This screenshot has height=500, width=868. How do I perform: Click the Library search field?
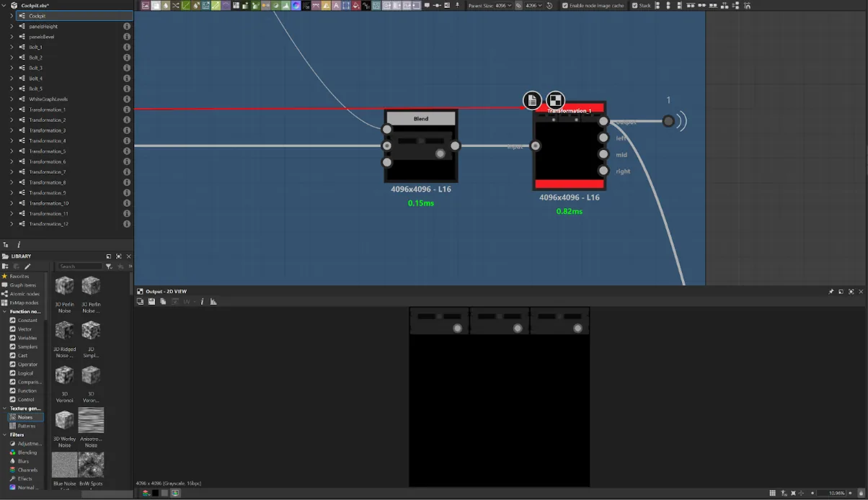[80, 267]
